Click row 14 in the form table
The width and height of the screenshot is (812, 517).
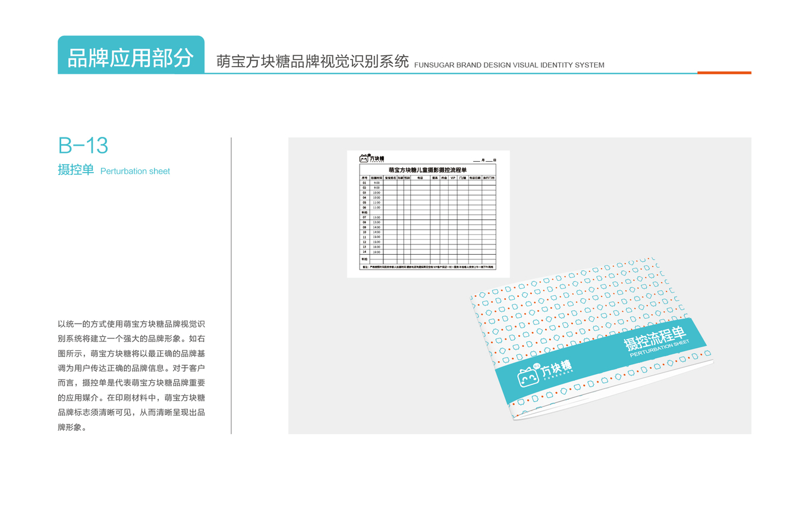[x=427, y=252]
